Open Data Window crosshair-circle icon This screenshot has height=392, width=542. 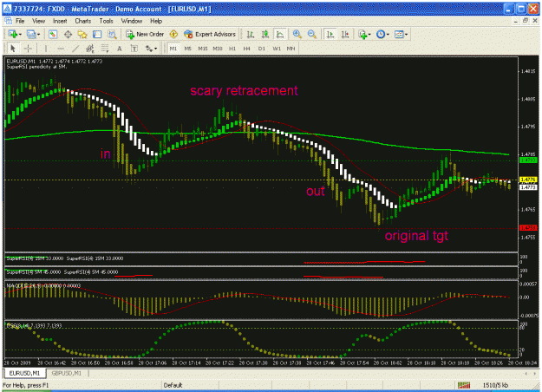(x=68, y=34)
